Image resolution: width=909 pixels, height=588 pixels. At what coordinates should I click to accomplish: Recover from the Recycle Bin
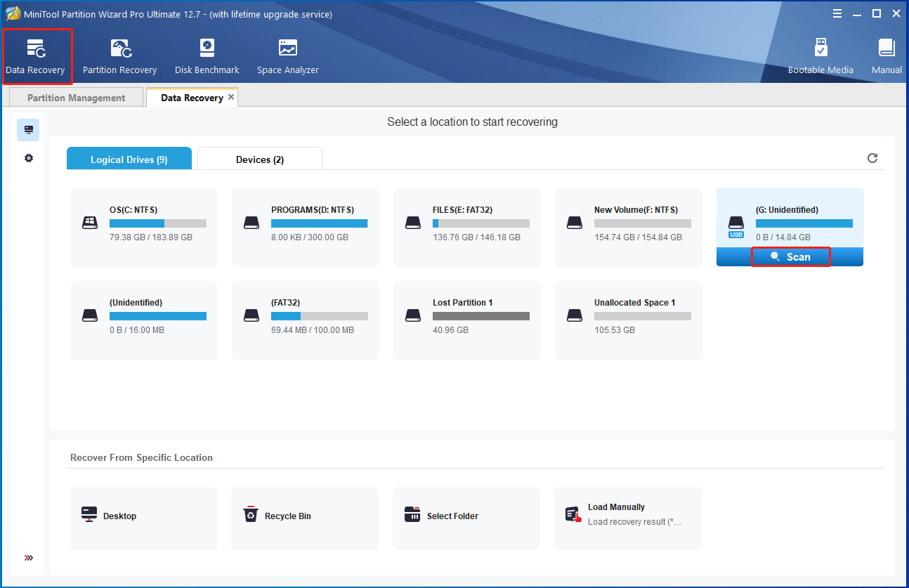(x=305, y=518)
